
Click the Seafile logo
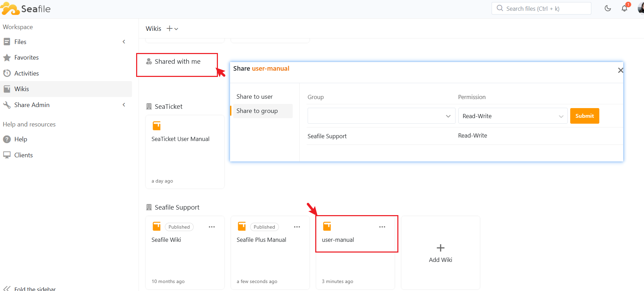point(26,9)
